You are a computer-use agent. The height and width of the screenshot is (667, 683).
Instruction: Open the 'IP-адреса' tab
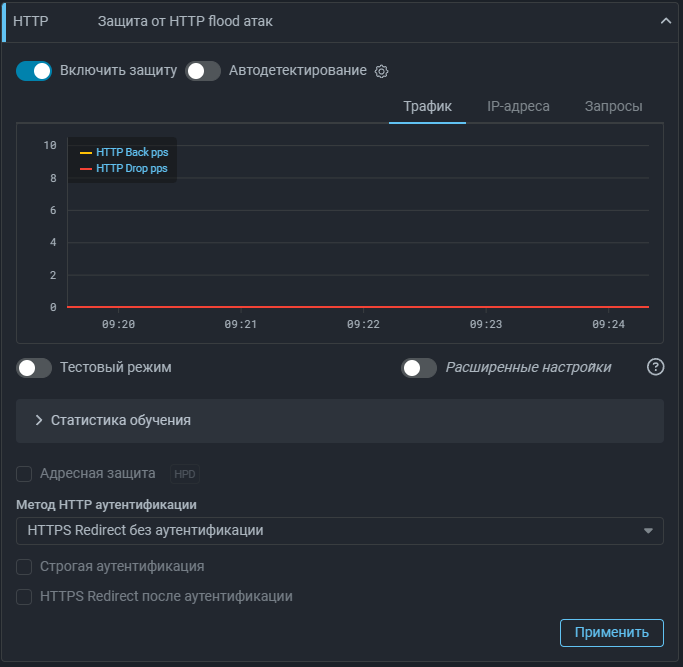coord(518,106)
